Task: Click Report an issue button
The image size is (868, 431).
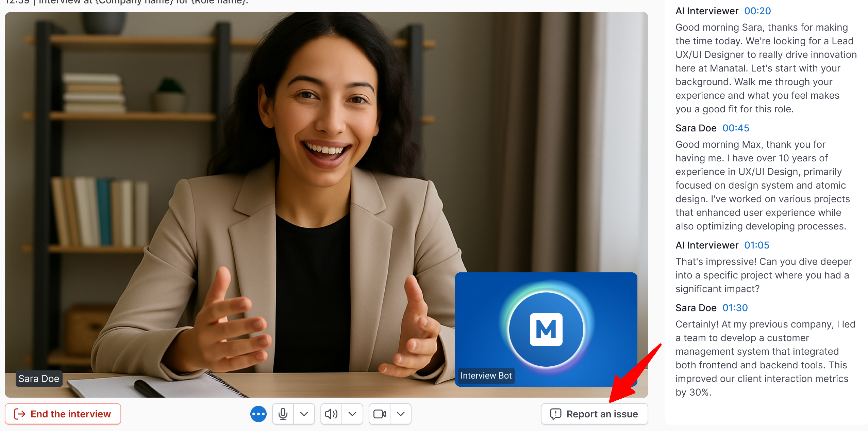Action: (594, 414)
